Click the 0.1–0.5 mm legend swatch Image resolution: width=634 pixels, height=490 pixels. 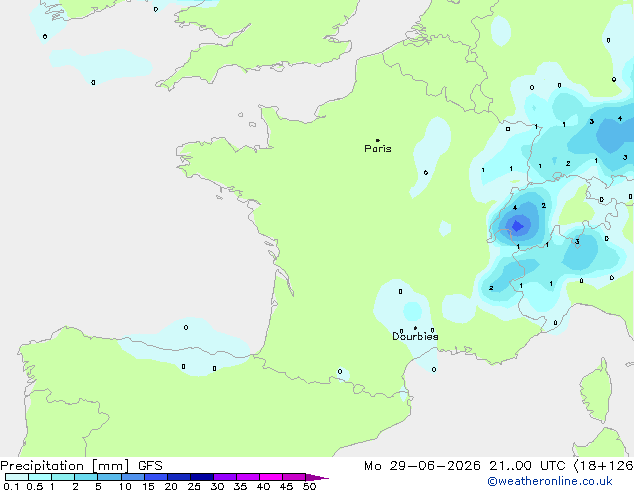(17, 477)
